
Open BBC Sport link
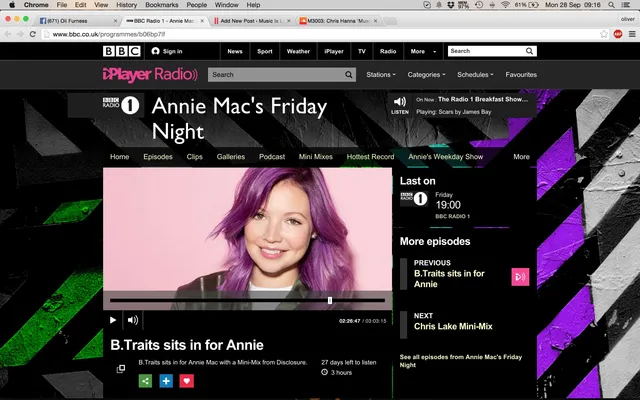click(x=264, y=51)
